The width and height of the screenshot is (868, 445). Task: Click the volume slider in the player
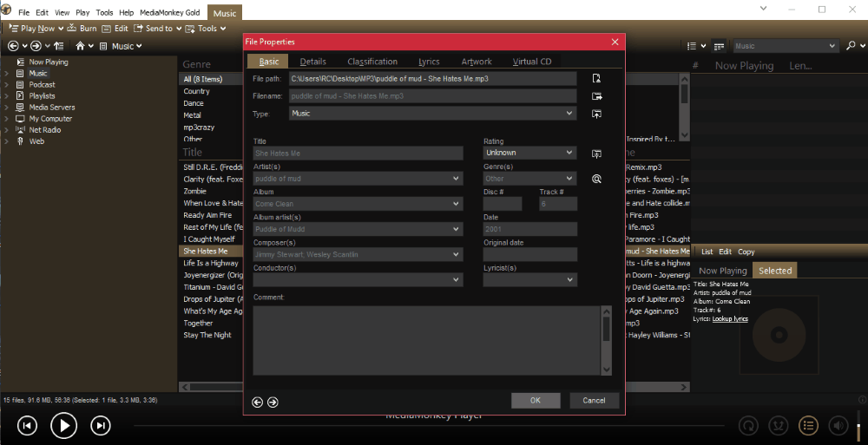coord(859,424)
